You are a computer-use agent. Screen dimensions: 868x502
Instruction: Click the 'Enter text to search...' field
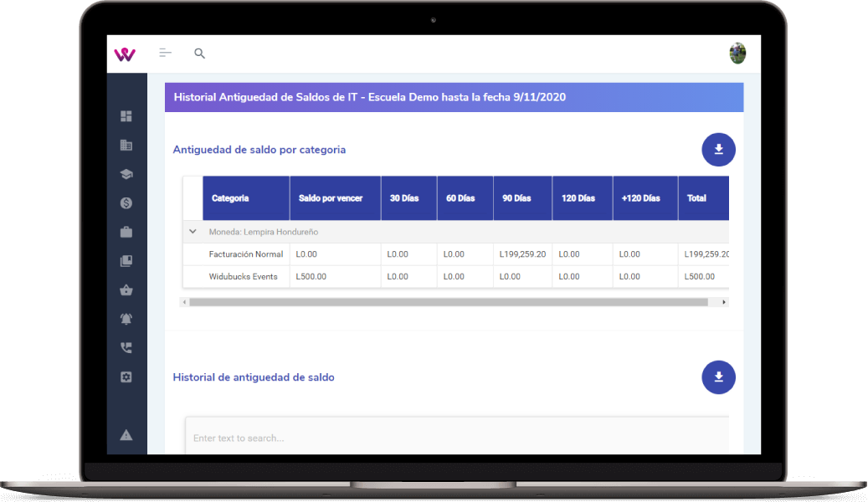coord(456,438)
